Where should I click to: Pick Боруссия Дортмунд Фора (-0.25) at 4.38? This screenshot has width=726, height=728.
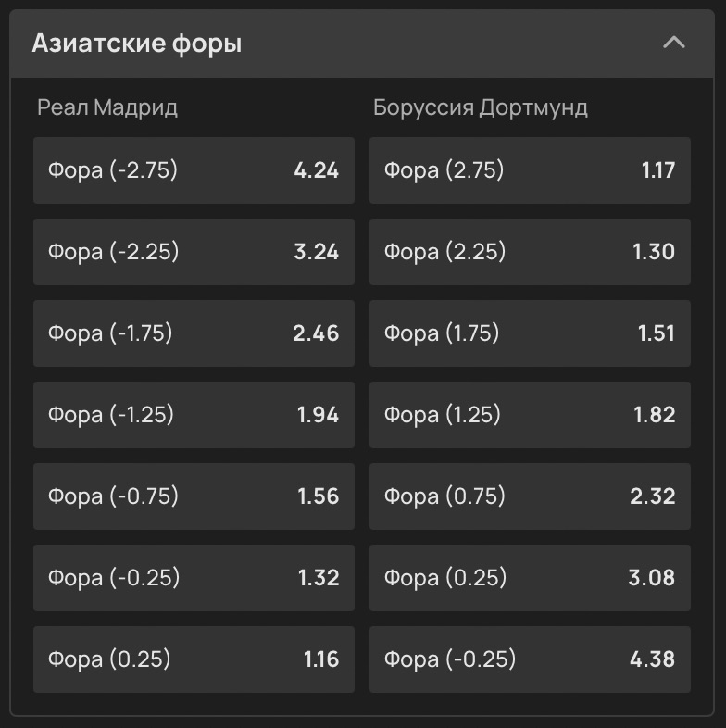(x=530, y=659)
